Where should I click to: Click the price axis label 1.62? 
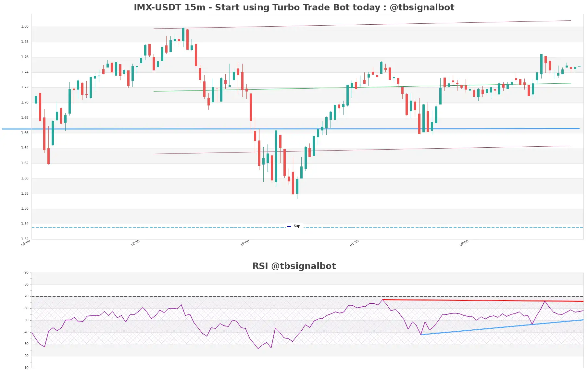pyautogui.click(x=25, y=163)
